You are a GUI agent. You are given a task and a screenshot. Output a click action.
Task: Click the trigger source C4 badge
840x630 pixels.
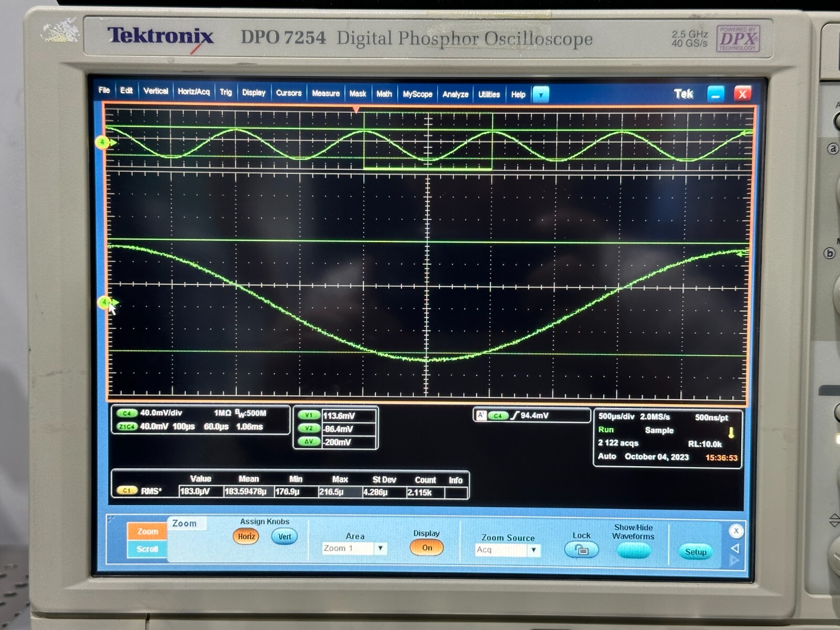coord(498,416)
